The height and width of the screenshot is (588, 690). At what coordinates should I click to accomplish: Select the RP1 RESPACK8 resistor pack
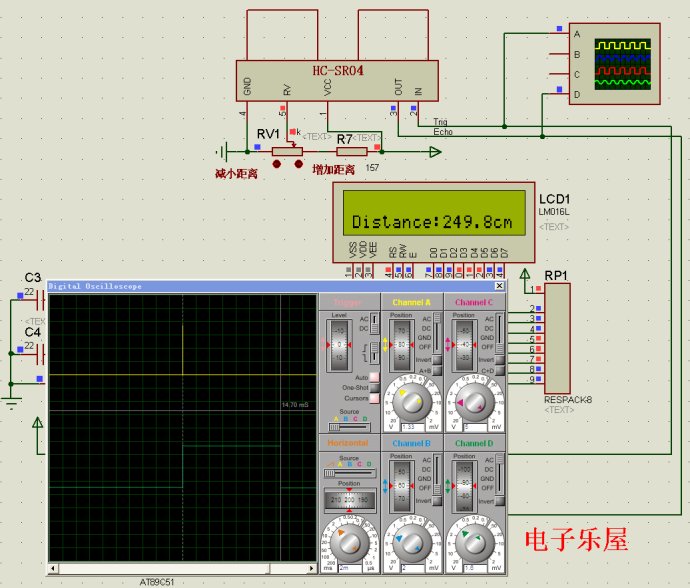coord(558,338)
